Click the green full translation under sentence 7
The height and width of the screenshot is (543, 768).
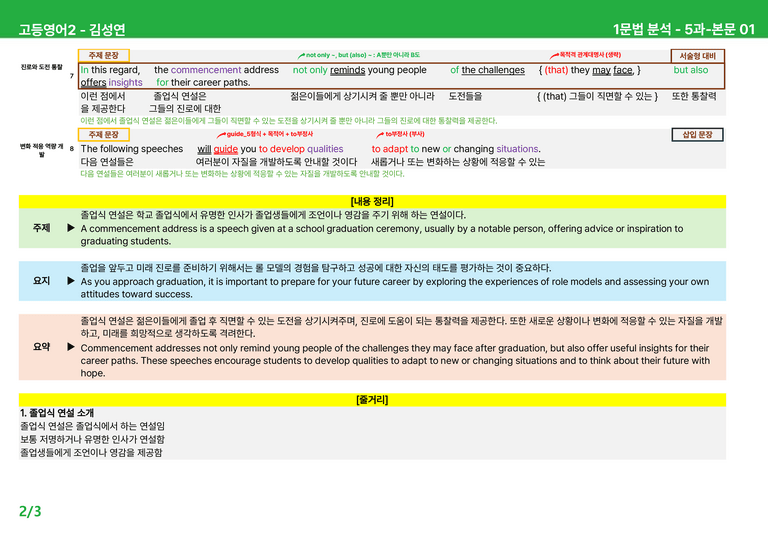[288, 120]
